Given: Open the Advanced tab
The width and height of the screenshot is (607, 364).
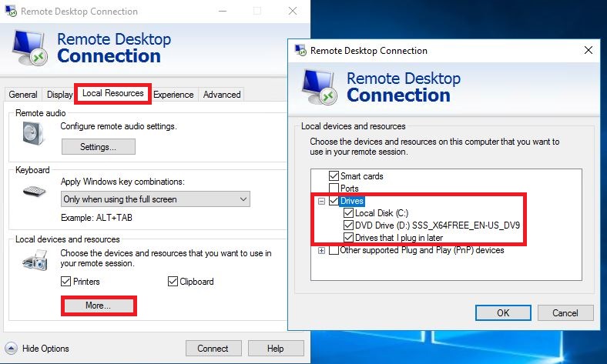Looking at the screenshot, I should (x=222, y=95).
